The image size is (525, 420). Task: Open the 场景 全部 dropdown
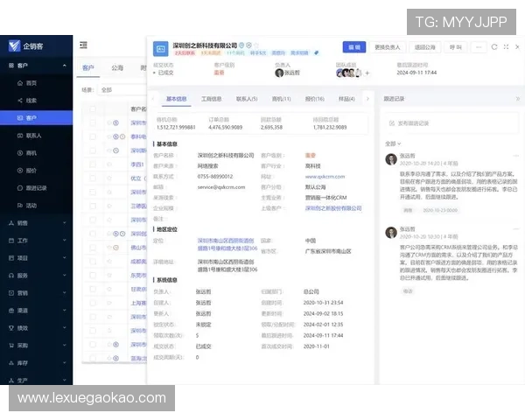pos(122,90)
